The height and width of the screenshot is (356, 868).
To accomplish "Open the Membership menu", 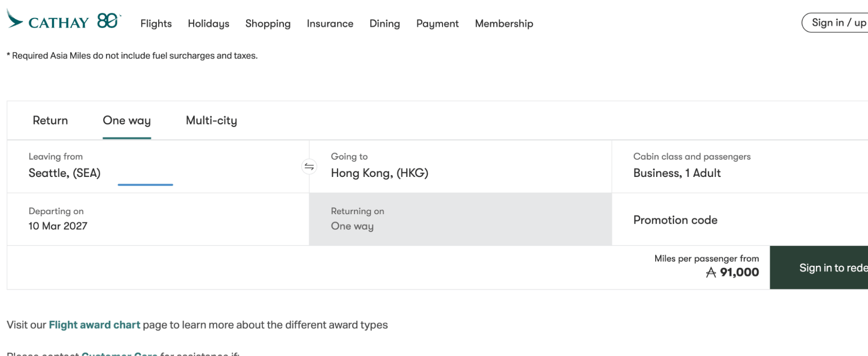I will (x=504, y=23).
